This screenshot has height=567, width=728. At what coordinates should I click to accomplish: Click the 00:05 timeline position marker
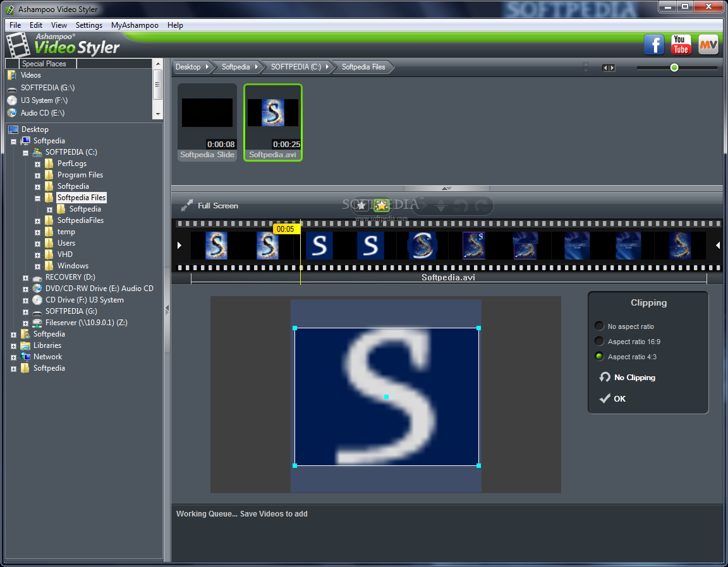285,229
